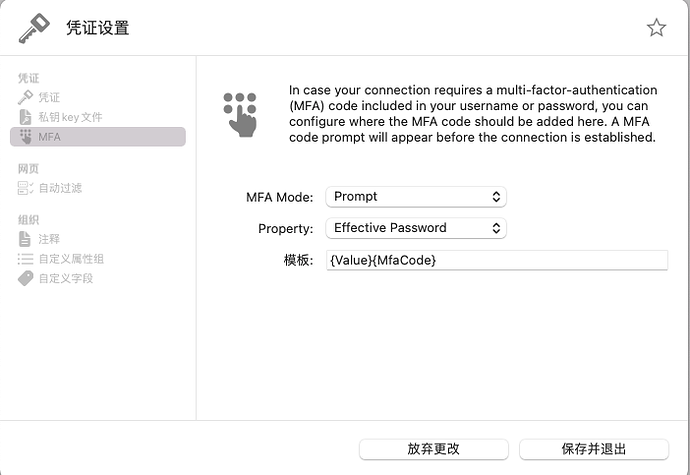This screenshot has height=475, width=690.
Task: Click the favorite star icon
Action: point(656,28)
